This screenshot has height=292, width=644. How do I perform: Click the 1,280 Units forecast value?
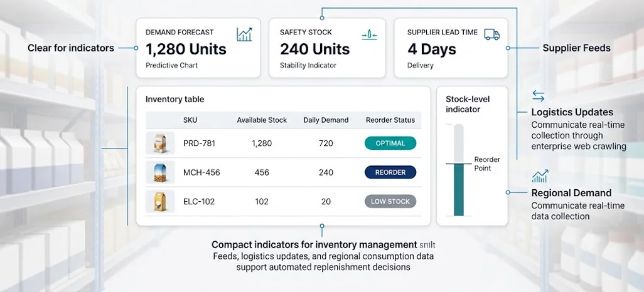pyautogui.click(x=186, y=50)
